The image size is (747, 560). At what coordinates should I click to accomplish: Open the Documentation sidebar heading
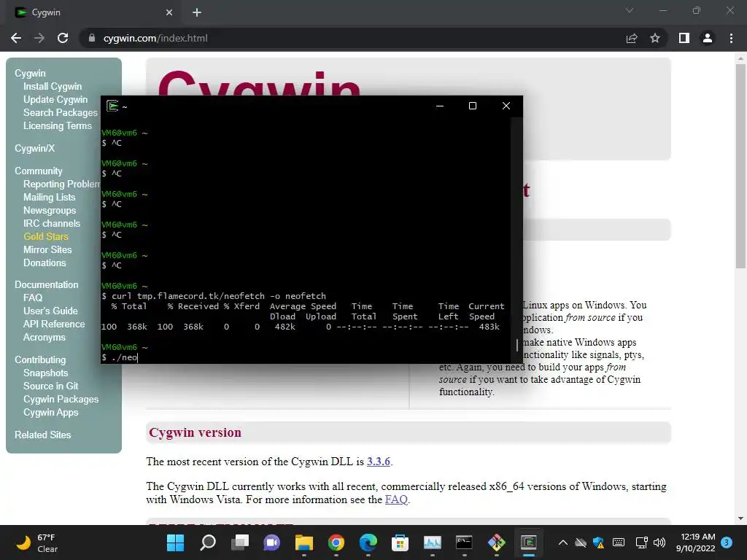(47, 285)
